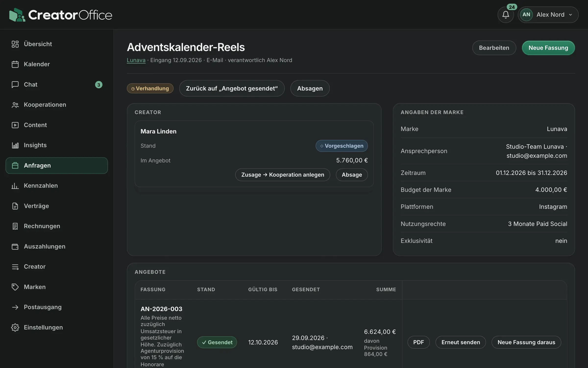Click the CreatorOffice logo icon
588x368 pixels.
[17, 15]
